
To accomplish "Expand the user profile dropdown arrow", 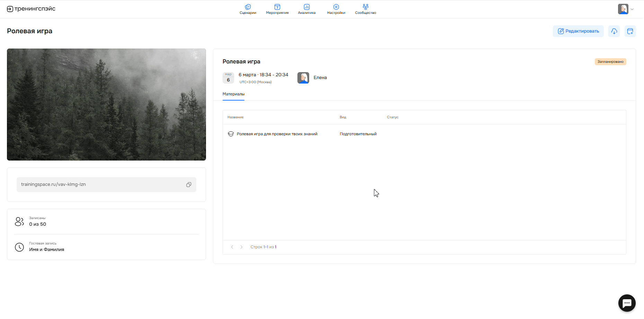I will pos(632,9).
